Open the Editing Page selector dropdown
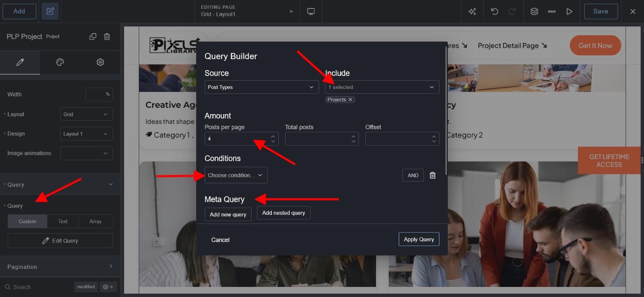 click(x=247, y=11)
